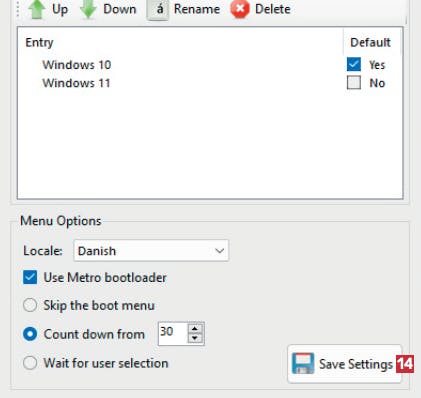Click into the countdown field showing 30
The width and height of the screenshot is (421, 398).
tap(173, 333)
